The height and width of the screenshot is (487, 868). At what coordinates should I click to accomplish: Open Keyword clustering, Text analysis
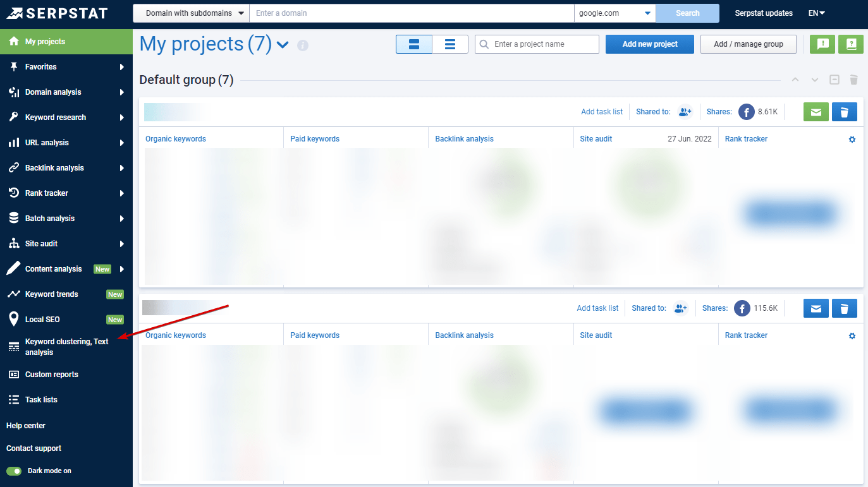(x=66, y=347)
